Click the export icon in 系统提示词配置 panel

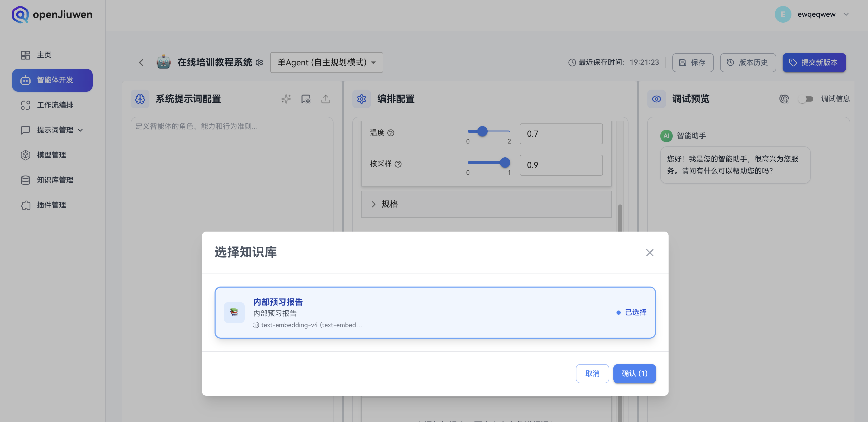pos(325,99)
